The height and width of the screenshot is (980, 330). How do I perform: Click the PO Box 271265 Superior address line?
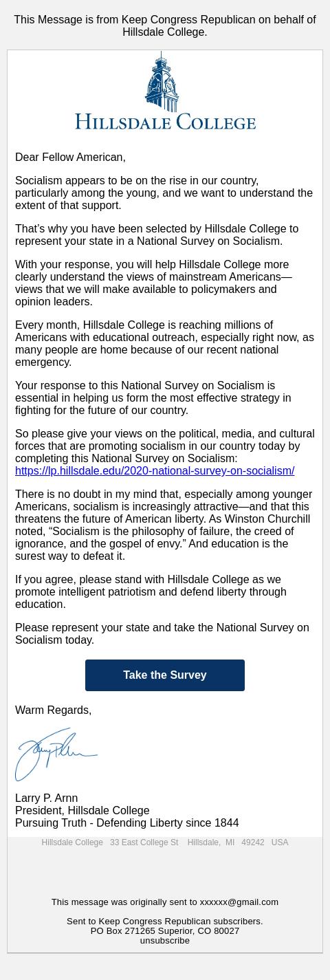165,930
